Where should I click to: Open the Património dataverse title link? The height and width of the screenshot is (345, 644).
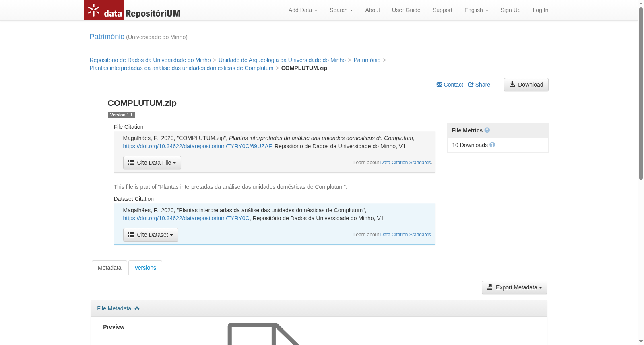(107, 37)
